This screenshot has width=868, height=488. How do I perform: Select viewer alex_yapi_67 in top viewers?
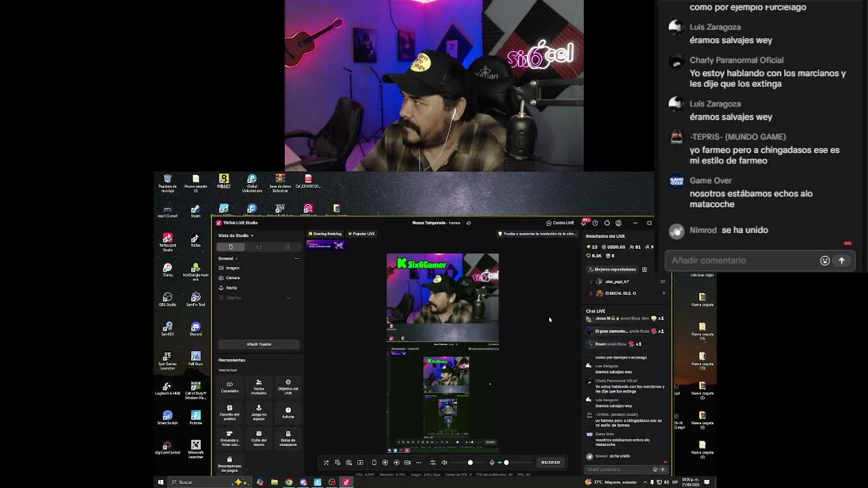click(616, 281)
